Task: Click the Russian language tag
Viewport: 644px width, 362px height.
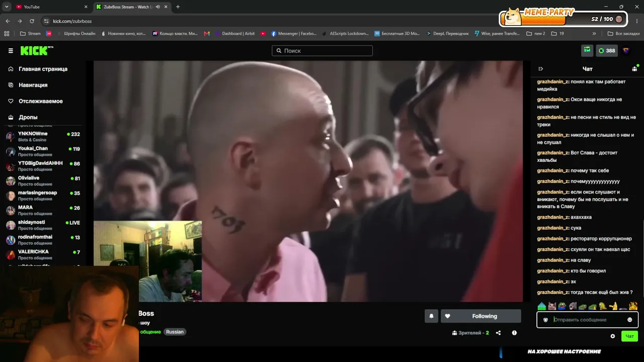Action: coord(175,332)
